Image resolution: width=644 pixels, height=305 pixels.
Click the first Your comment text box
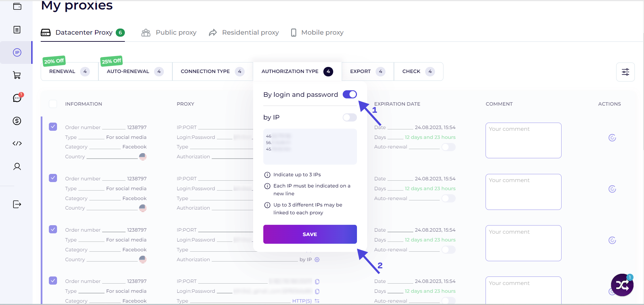(524, 141)
